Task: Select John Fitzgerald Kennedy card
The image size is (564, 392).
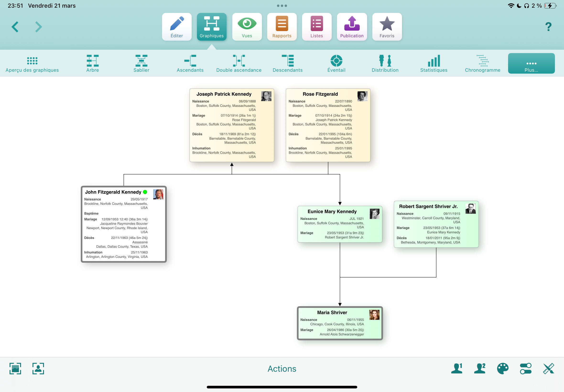Action: pos(124,224)
